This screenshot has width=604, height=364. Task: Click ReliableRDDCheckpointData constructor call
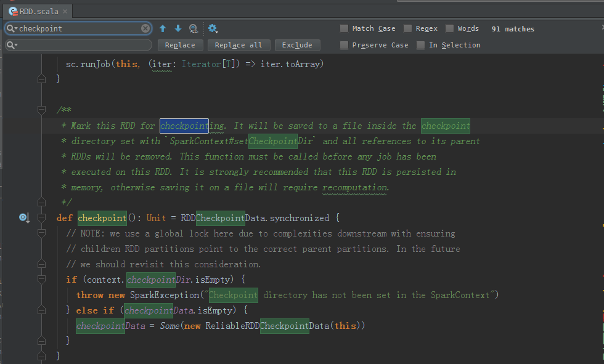(x=267, y=326)
